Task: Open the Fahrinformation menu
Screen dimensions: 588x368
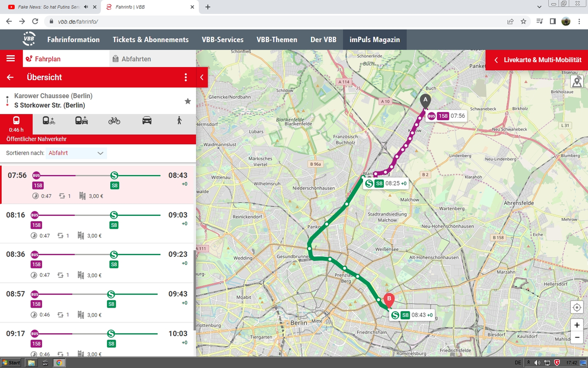Action: click(73, 40)
